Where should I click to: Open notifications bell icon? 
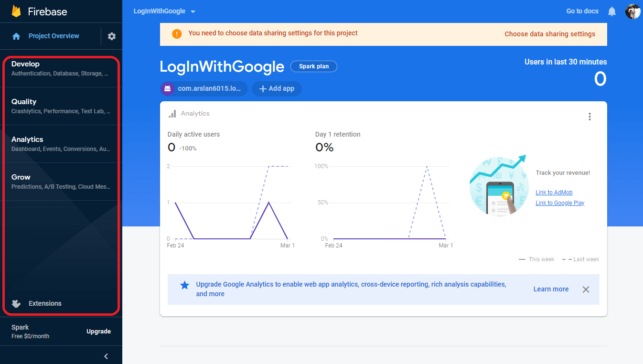pyautogui.click(x=612, y=11)
